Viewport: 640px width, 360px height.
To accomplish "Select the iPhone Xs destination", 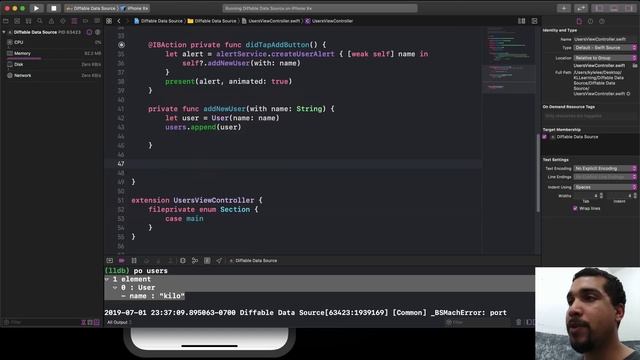I will coord(135,8).
